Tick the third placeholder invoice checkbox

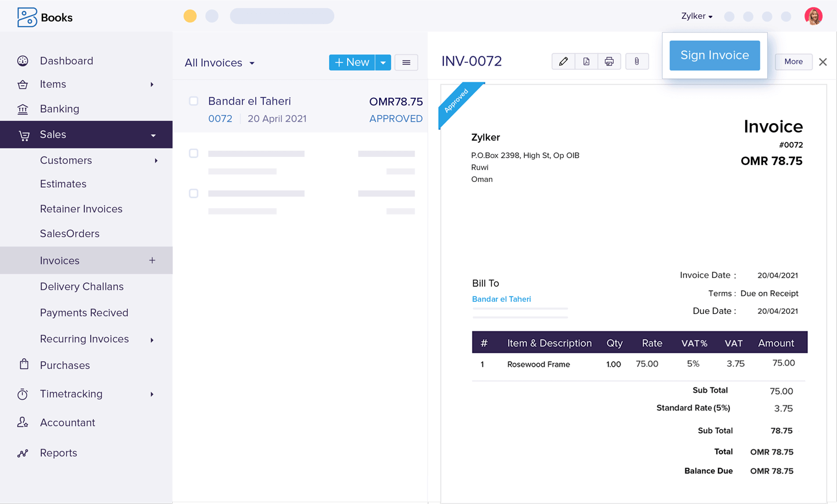point(194,194)
